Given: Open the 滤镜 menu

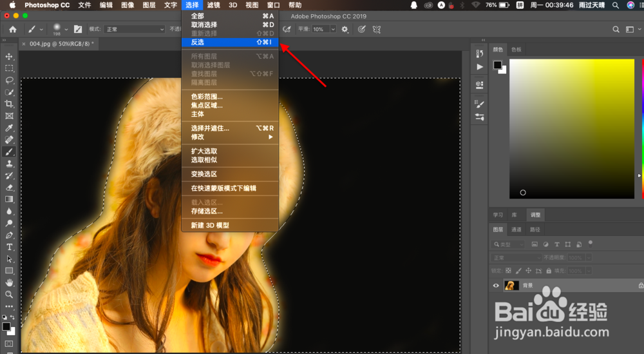Looking at the screenshot, I should coord(214,5).
